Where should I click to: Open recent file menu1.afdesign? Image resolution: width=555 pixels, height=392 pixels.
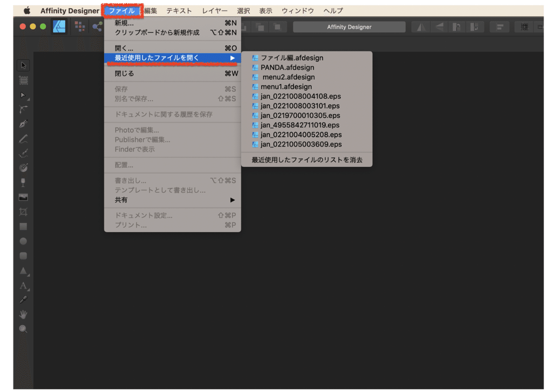click(307, 86)
